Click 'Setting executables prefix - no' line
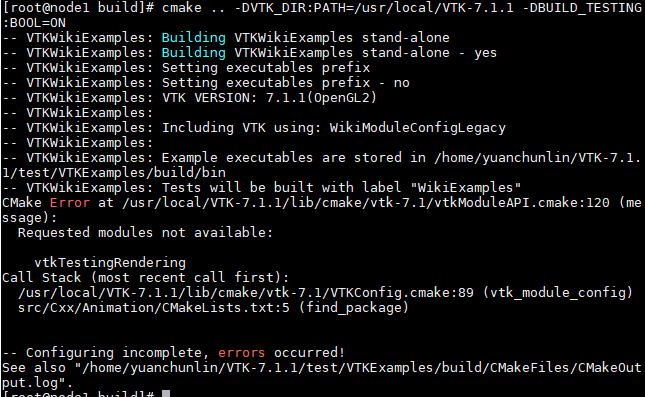This screenshot has height=397, width=645. [x=285, y=83]
